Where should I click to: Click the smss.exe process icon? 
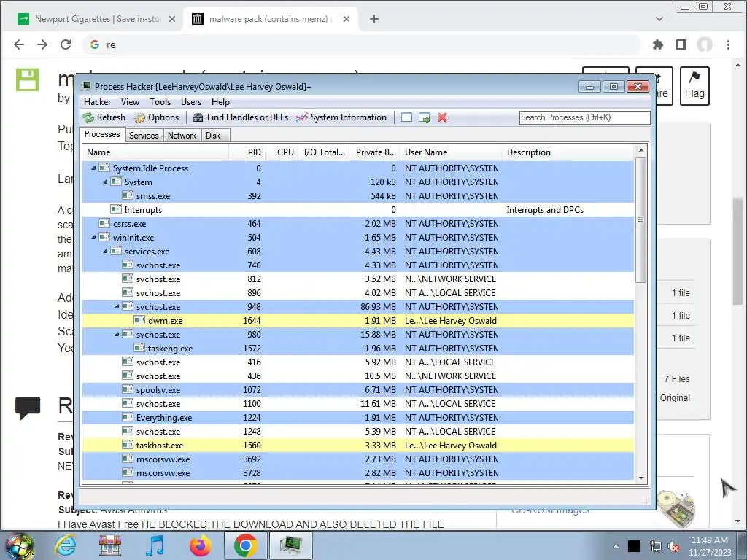pos(128,195)
